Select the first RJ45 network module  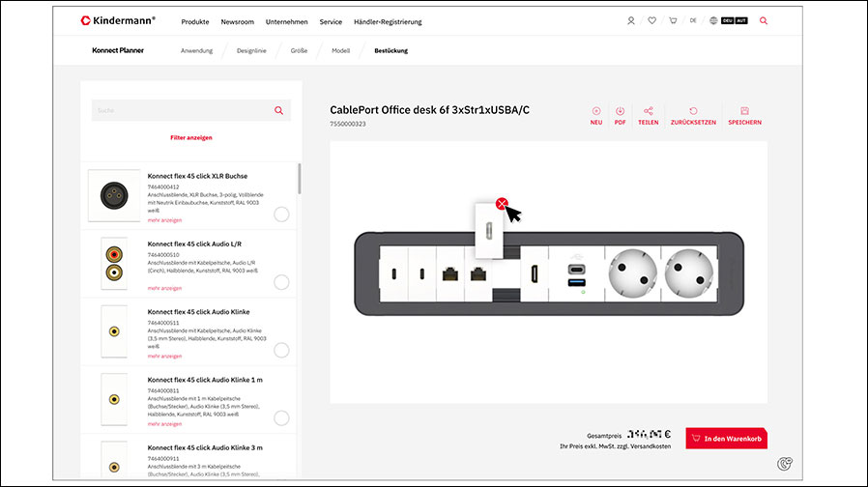pos(450,274)
